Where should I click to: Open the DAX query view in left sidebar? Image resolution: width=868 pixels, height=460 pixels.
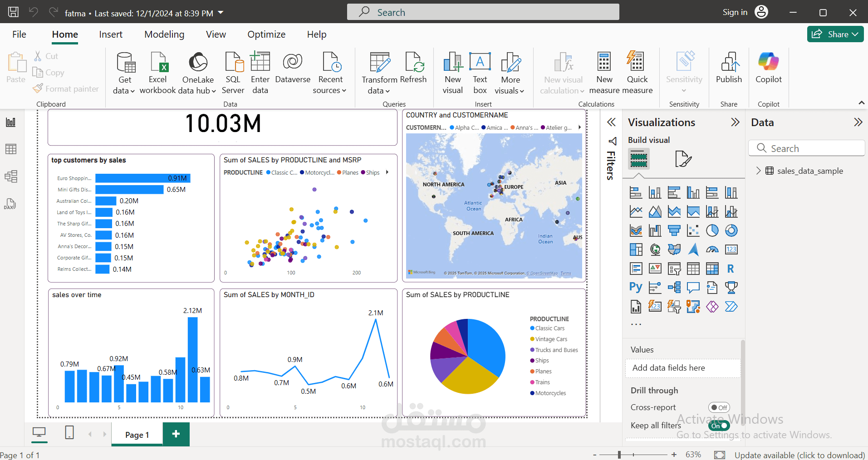(10, 204)
